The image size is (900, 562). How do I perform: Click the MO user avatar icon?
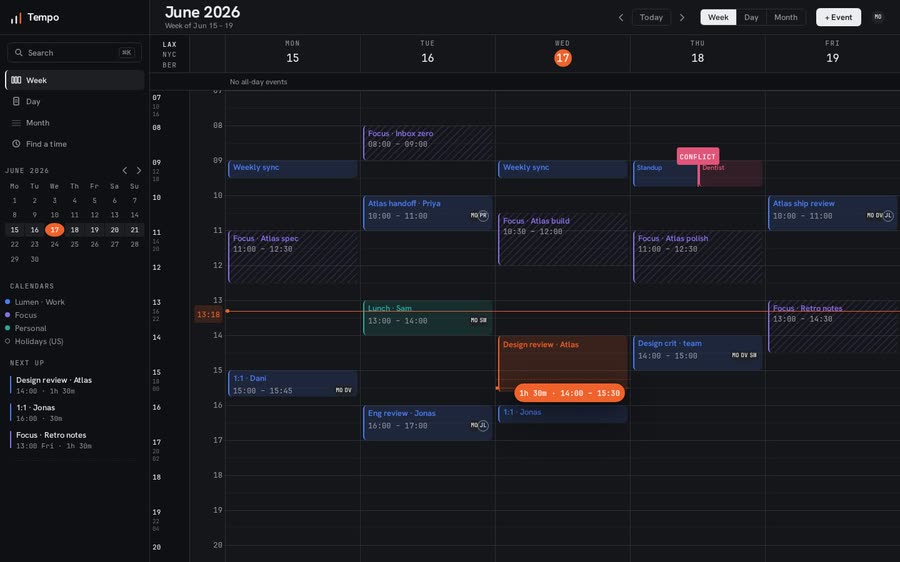(x=878, y=17)
